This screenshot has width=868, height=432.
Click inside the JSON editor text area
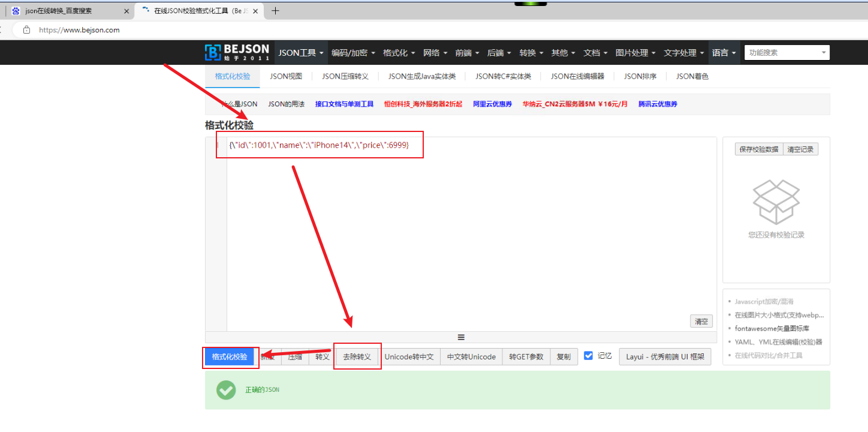471,234
